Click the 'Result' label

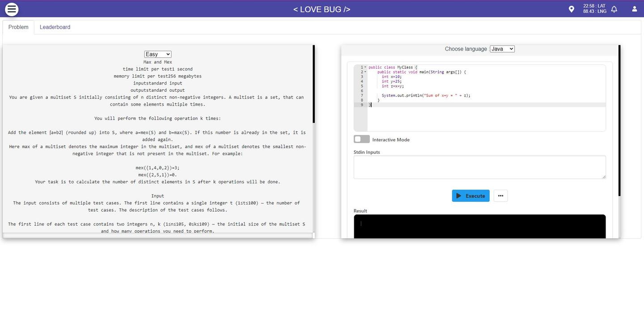(360, 211)
